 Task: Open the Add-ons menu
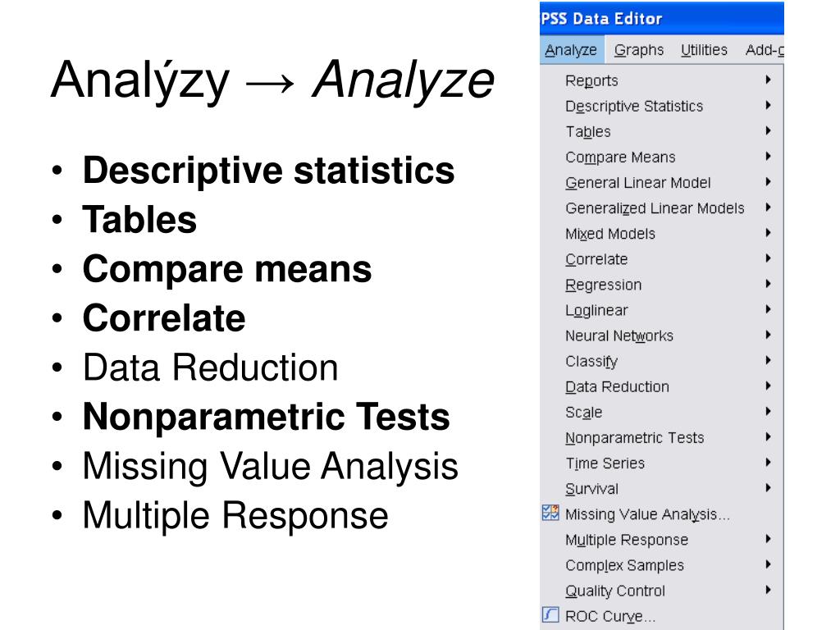click(x=765, y=50)
